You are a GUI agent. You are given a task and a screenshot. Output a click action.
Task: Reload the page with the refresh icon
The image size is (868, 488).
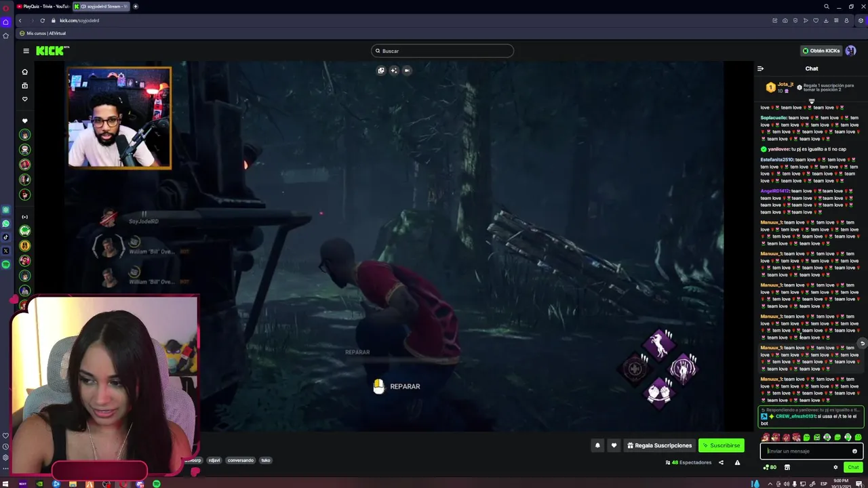tap(42, 20)
